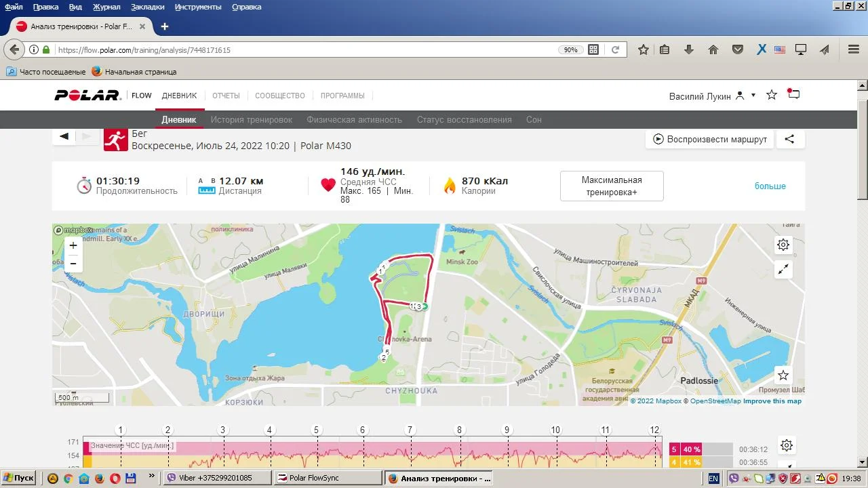Viewport: 868px width, 488px height.
Task: Open the Firefox downloads arrow icon
Action: [x=689, y=49]
